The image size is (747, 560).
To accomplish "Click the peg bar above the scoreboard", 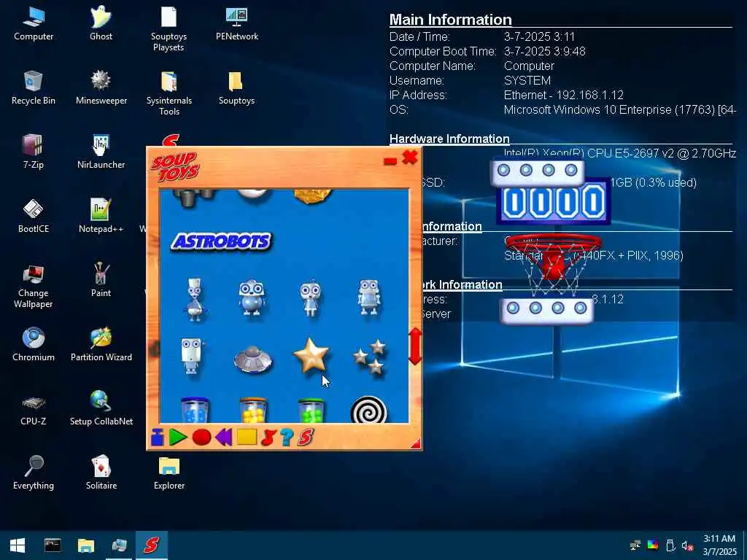I will [538, 171].
